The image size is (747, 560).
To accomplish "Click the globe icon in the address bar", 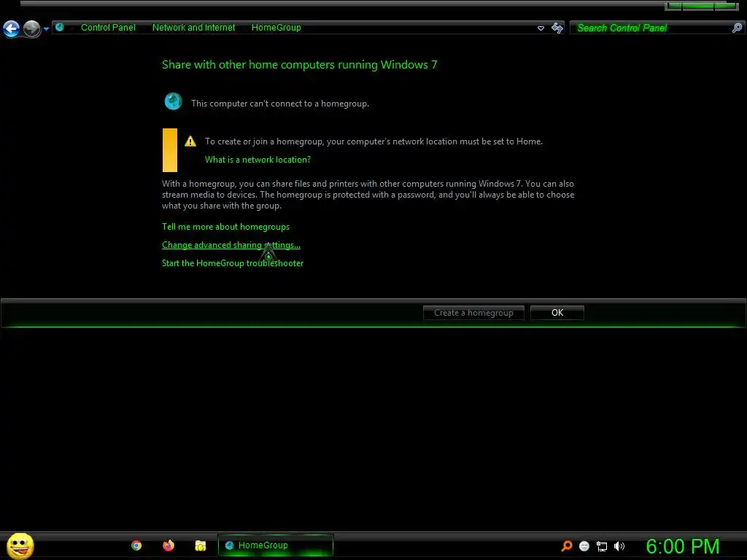I will [60, 27].
